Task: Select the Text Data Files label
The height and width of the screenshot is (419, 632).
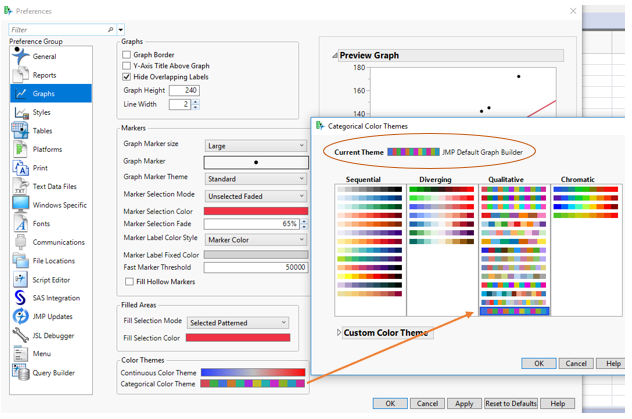Action: point(54,186)
